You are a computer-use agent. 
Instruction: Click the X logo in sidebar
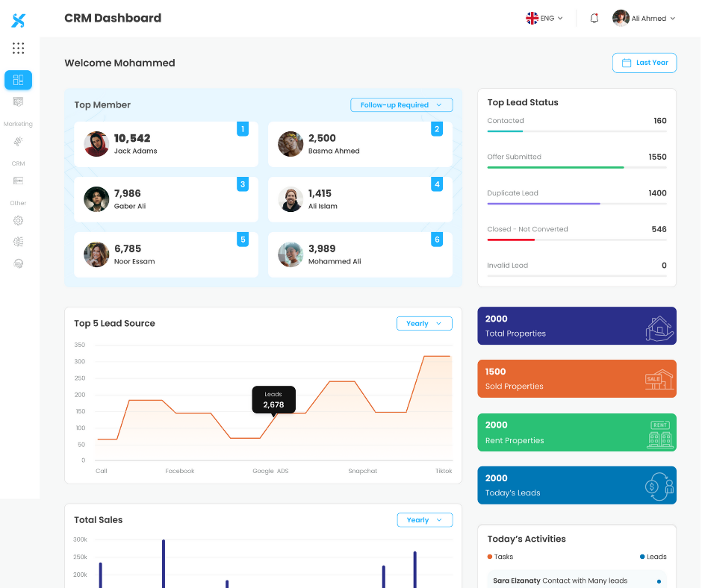coord(19,21)
